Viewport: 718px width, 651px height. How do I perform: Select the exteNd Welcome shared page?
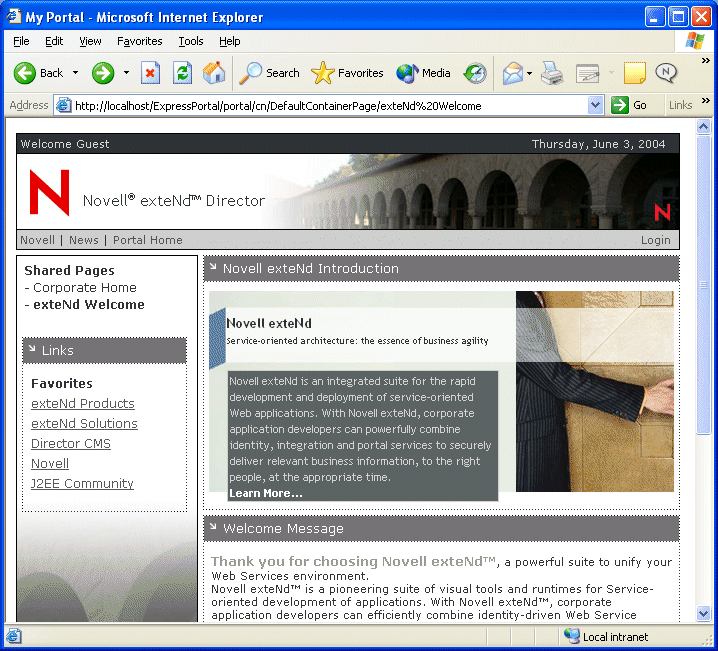(89, 304)
